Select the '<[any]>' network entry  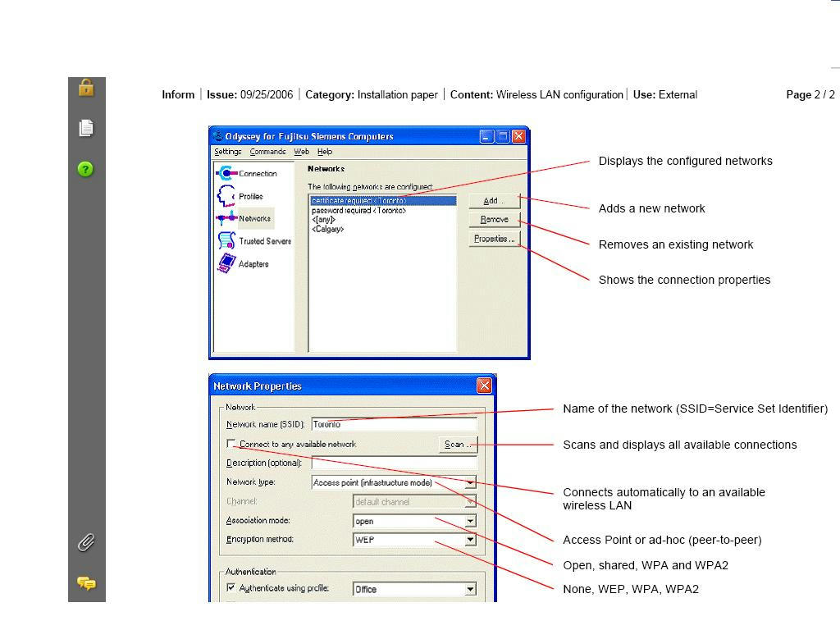click(323, 220)
